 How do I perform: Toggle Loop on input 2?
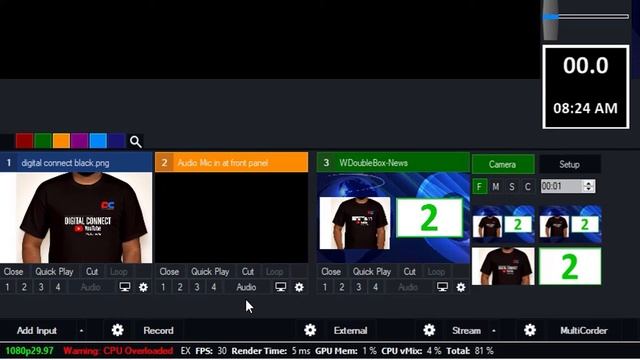275,272
